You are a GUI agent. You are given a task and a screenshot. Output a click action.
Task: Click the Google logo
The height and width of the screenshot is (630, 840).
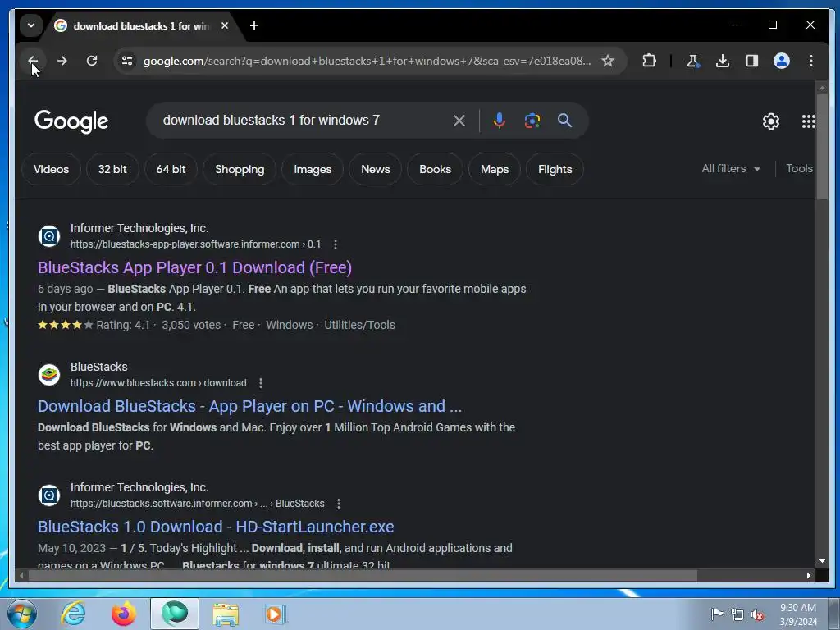coord(71,121)
